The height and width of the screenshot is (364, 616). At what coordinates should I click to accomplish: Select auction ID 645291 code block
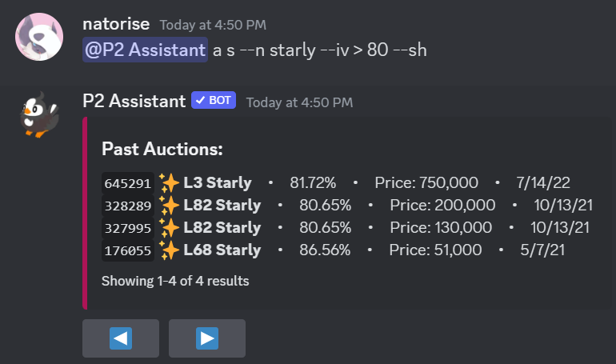(128, 183)
